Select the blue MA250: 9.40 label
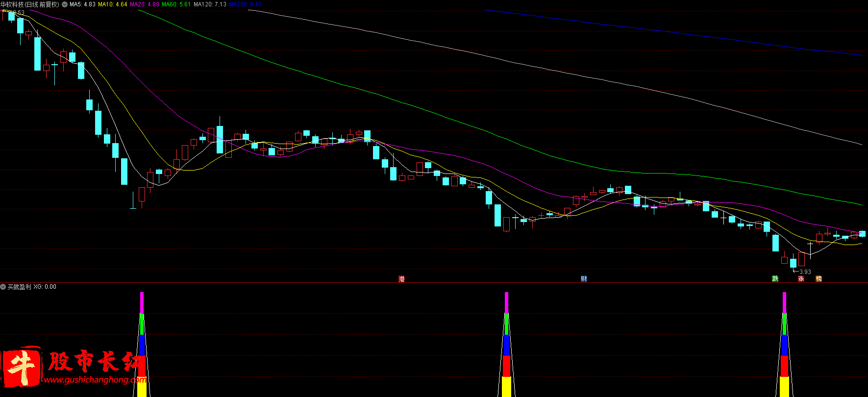 245,4
